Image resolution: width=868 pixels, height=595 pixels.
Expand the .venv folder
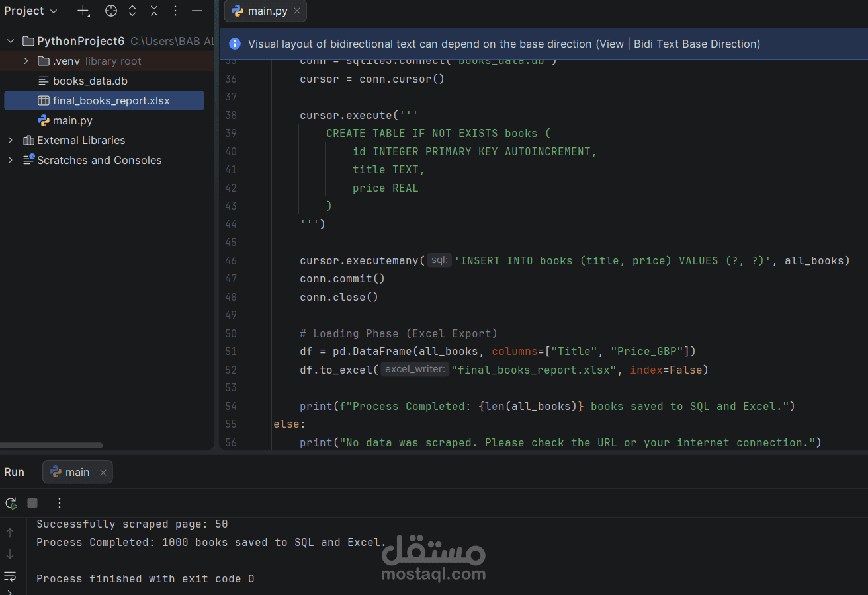coord(26,61)
